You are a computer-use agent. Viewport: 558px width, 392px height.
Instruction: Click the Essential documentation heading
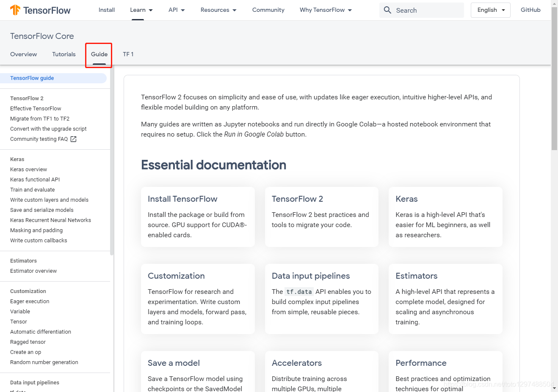[x=213, y=165]
